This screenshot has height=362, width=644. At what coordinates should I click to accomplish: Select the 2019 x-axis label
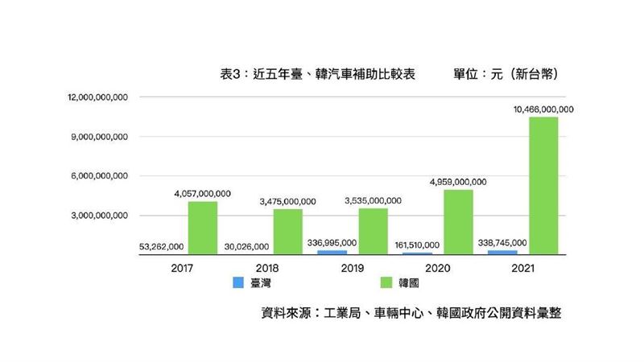(353, 269)
